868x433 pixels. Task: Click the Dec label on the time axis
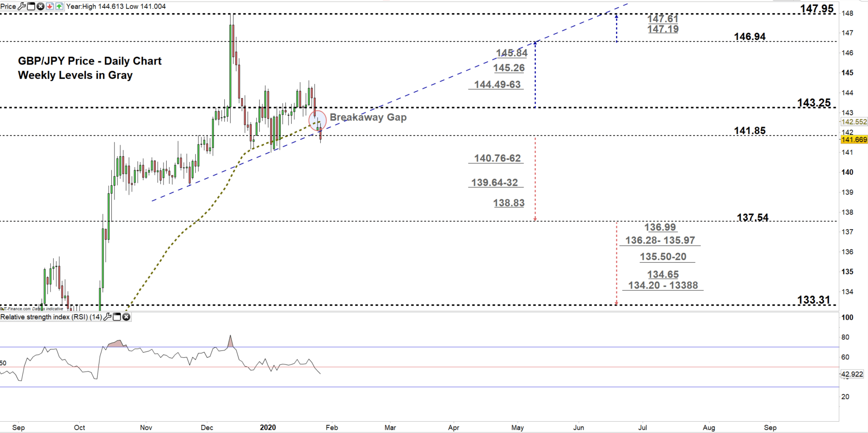coord(207,428)
